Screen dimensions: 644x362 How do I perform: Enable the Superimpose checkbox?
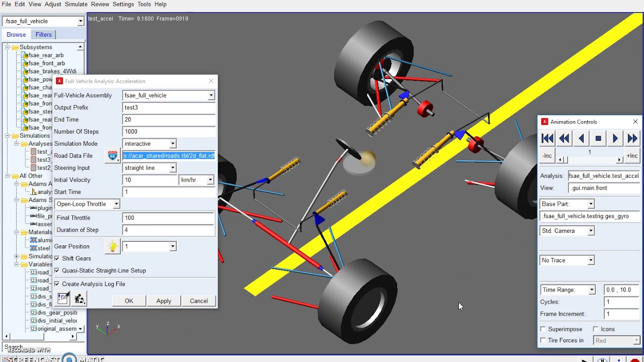(x=543, y=329)
